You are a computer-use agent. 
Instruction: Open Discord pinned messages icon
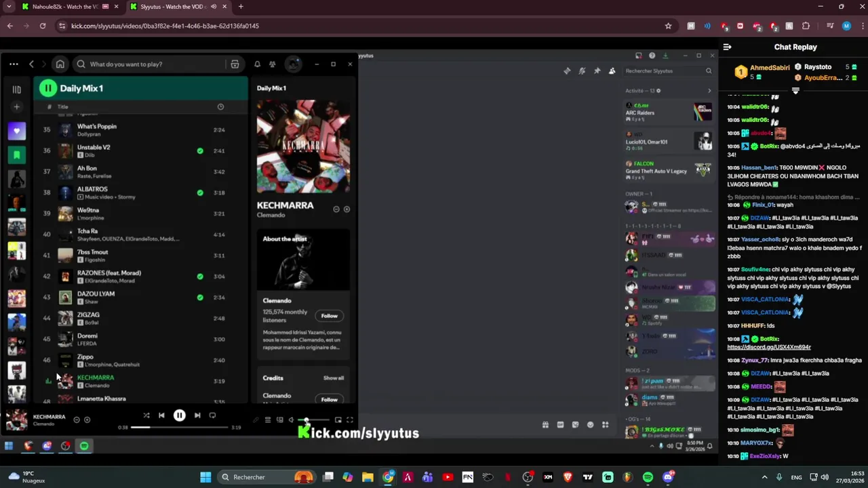pos(597,71)
